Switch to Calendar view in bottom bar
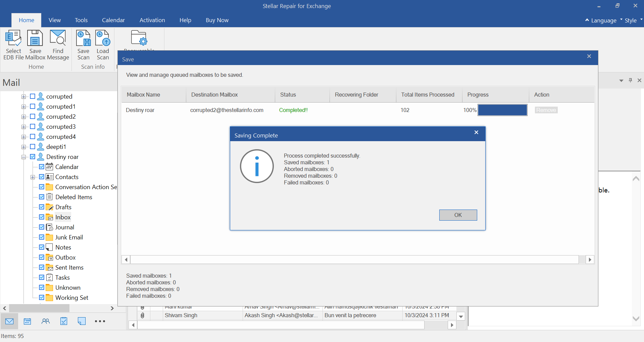Viewport: 644px width, 342px height. pos(28,321)
